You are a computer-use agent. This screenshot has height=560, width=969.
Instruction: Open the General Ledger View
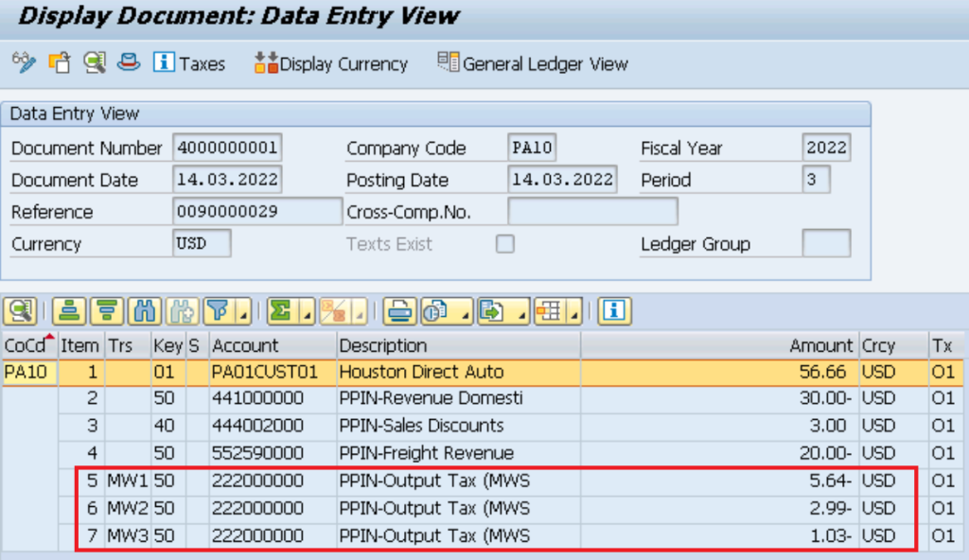(533, 63)
